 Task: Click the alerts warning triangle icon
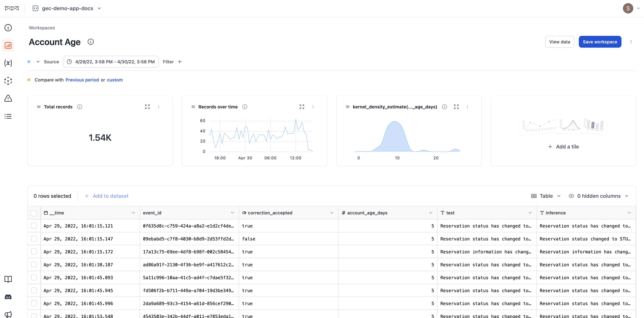tap(8, 98)
